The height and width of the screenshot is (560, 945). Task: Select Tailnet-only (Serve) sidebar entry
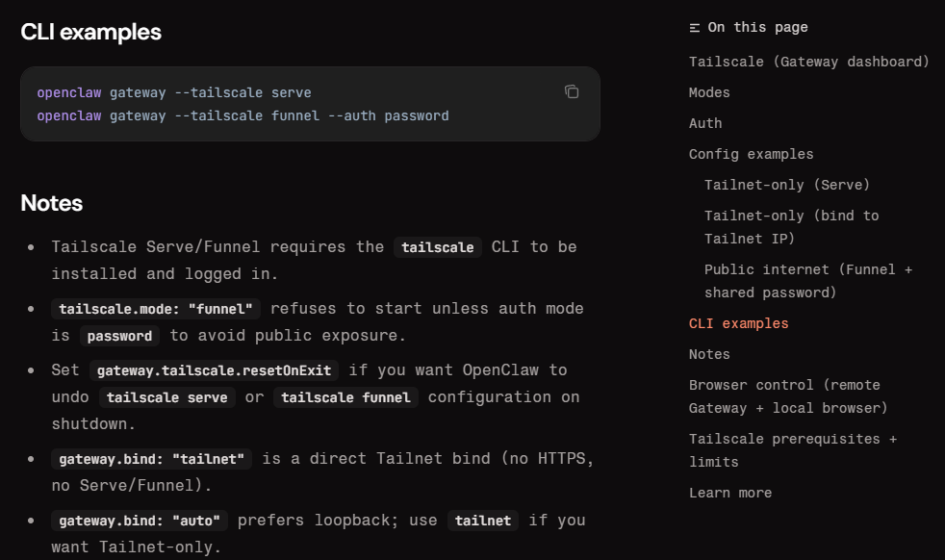tap(787, 185)
